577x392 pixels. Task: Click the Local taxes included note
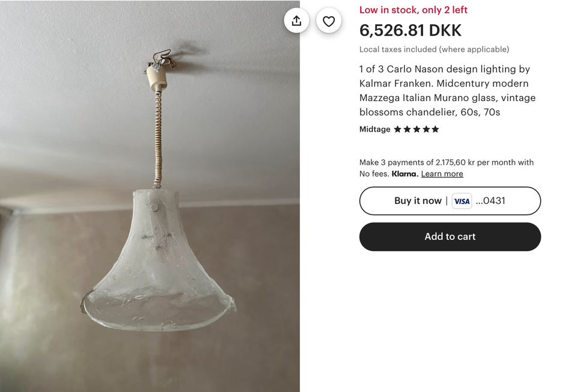[x=434, y=49]
